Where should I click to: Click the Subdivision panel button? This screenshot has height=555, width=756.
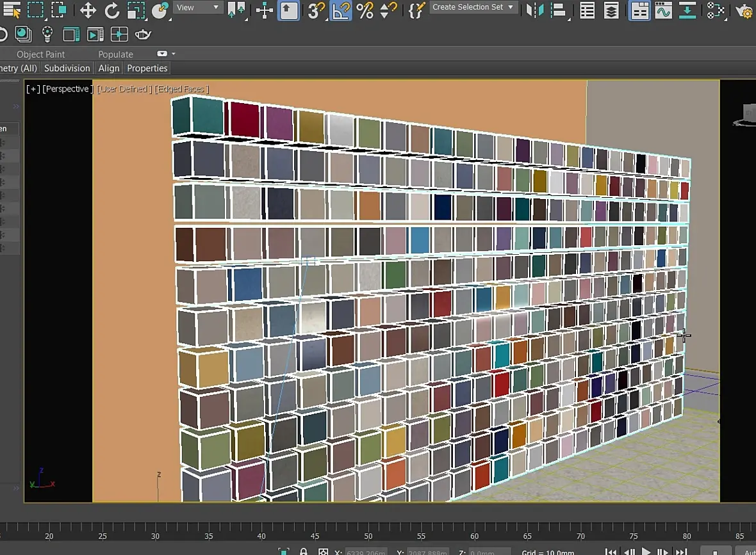[x=67, y=68]
